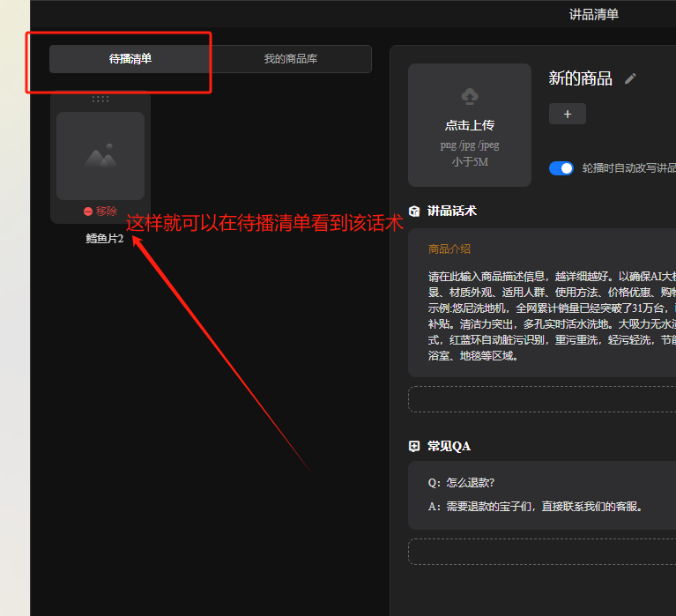
Task: Click the cloud upload icon
Action: pyautogui.click(x=470, y=95)
